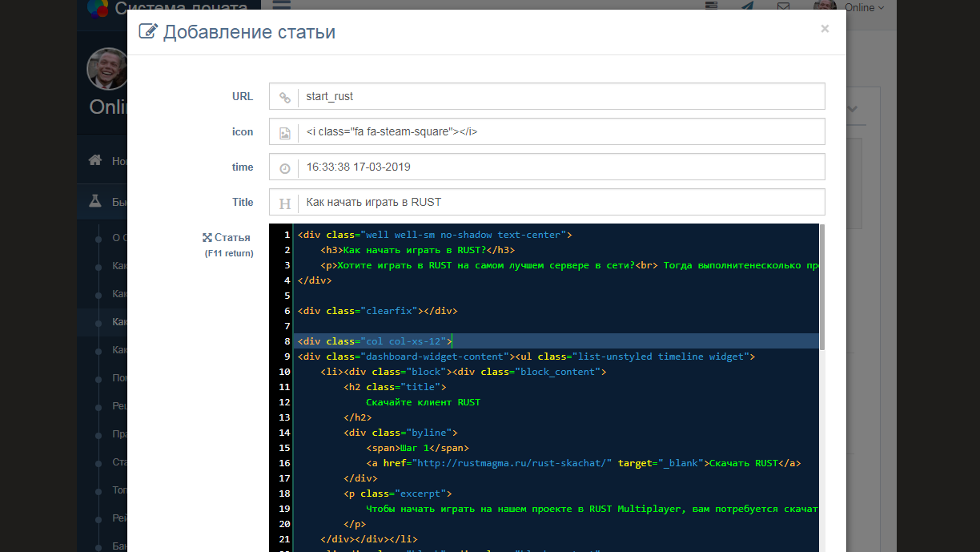The image size is (980, 552).
Task: Click the clock icon in time field
Action: (x=284, y=168)
